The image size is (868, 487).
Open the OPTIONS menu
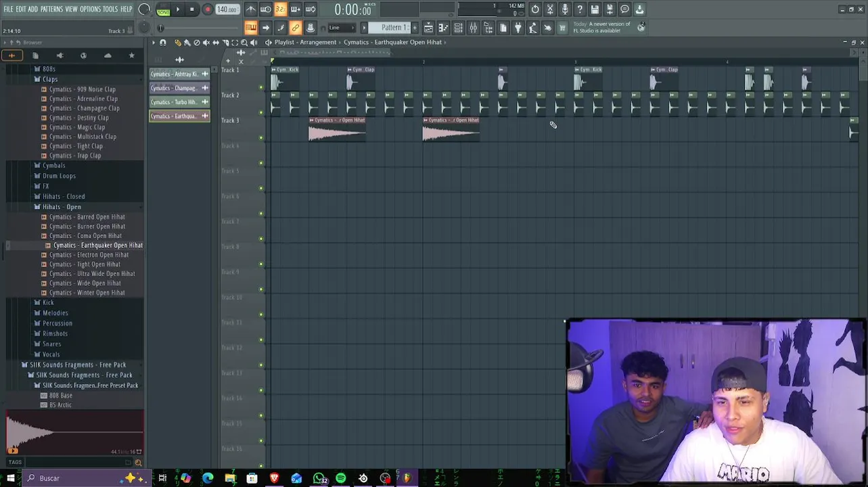coord(90,9)
